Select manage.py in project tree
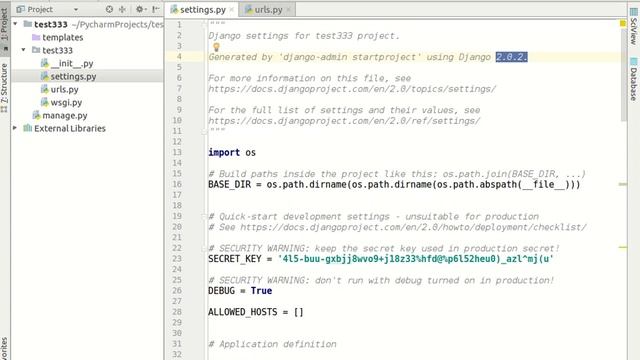The image size is (640, 360). (x=60, y=116)
